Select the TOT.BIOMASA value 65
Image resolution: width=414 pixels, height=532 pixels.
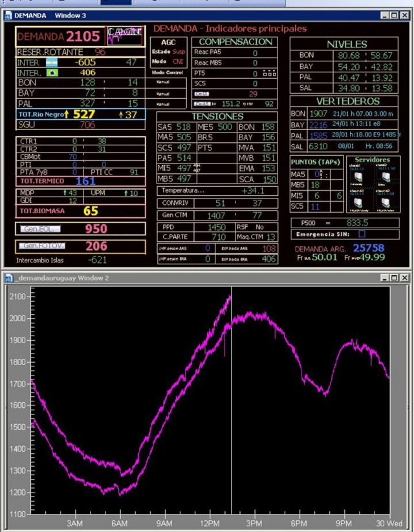pos(91,211)
